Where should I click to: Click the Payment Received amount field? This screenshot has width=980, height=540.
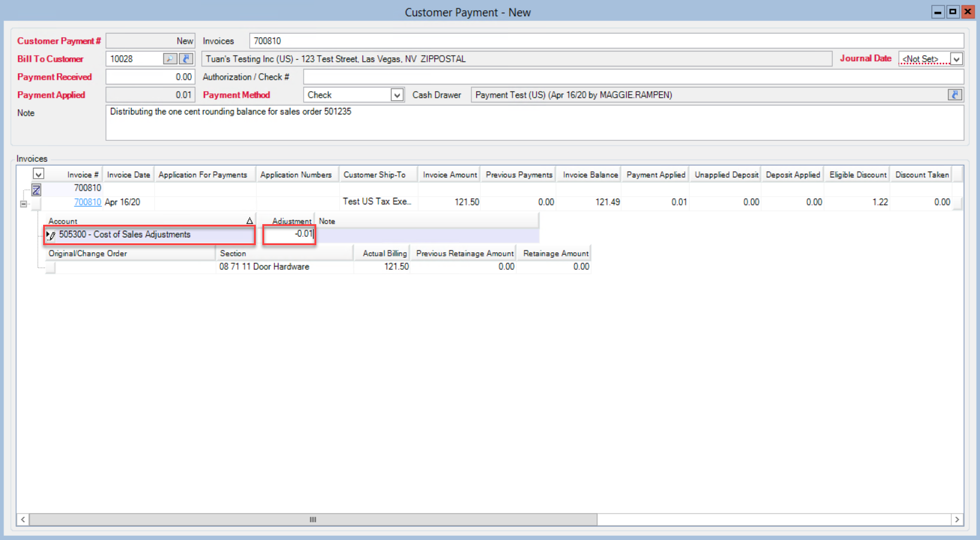point(150,77)
